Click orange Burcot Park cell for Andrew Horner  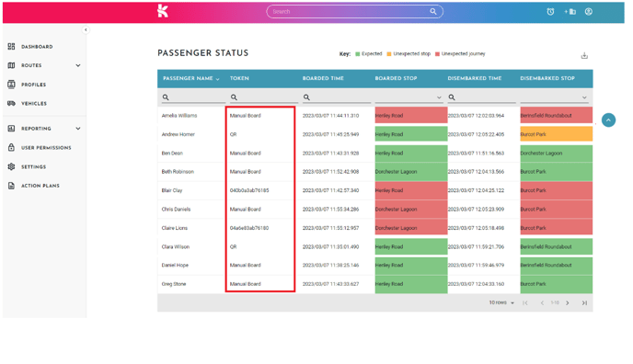click(x=556, y=134)
